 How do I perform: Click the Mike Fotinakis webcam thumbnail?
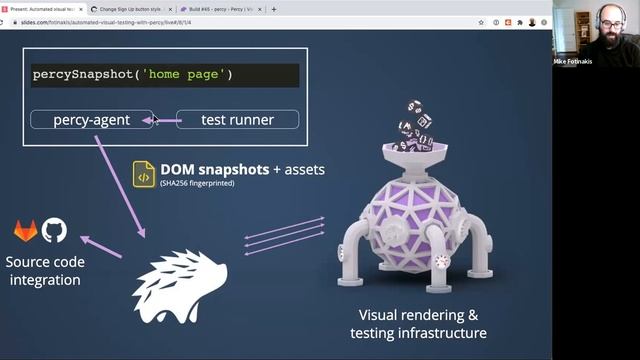coord(596,33)
